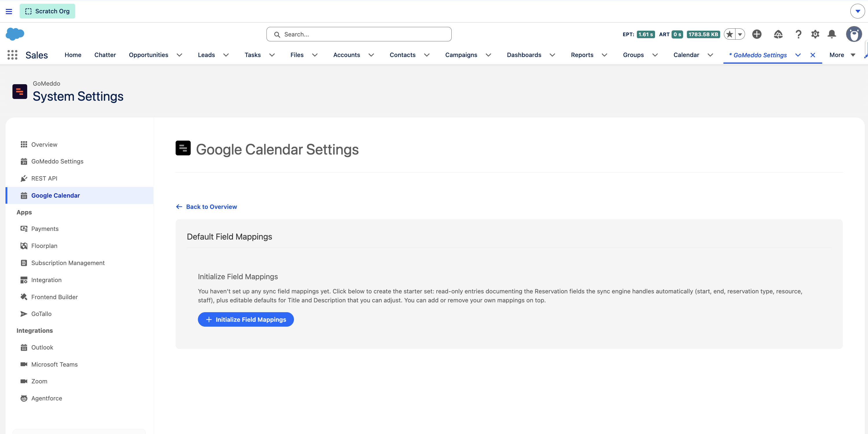Screen dimensions: 868x434
Task: Expand the Dashboards tab chevron
Action: tap(552, 55)
